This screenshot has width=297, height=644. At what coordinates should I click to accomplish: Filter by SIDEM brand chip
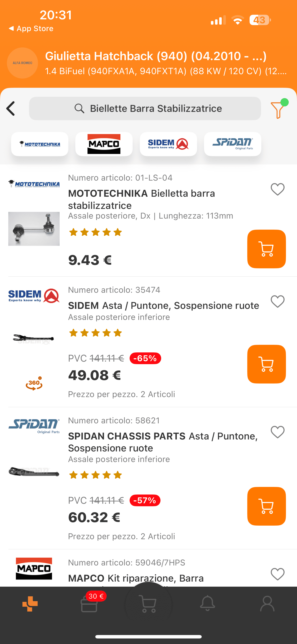point(168,144)
